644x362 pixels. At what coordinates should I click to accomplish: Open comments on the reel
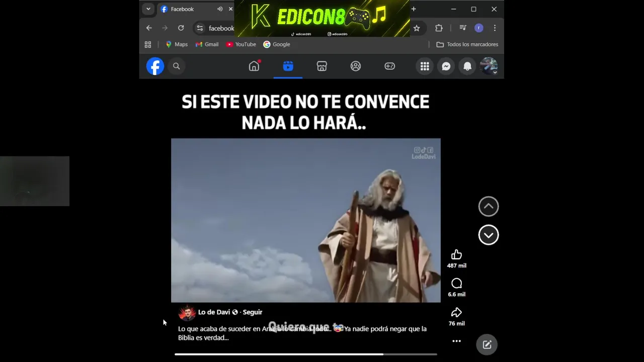coord(456,284)
